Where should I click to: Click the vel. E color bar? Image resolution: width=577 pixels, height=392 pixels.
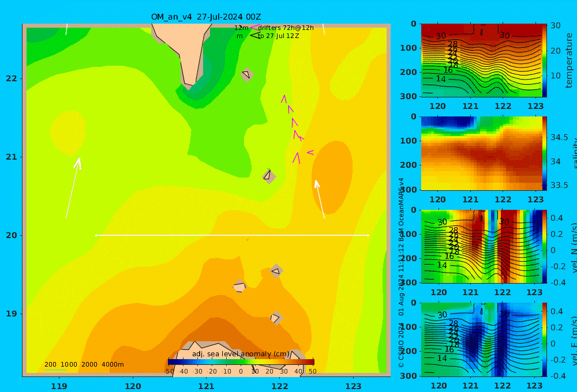click(x=545, y=340)
